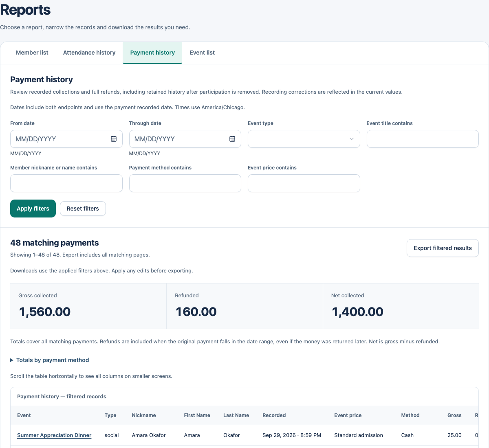Open the From date calendar picker icon
The width and height of the screenshot is (489, 448).
pyautogui.click(x=114, y=139)
